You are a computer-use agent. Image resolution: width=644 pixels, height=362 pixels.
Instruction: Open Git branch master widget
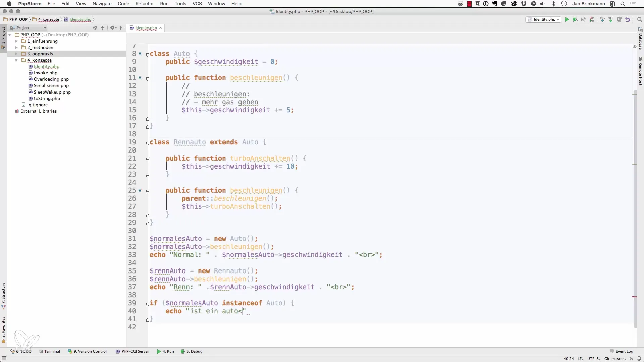tap(615, 359)
